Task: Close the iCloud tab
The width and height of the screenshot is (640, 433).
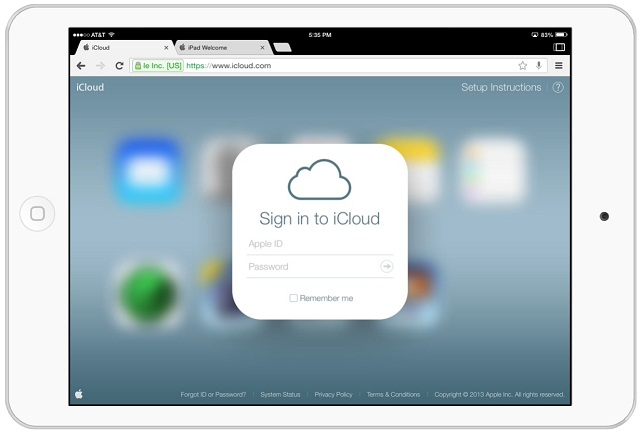Action: point(166,48)
